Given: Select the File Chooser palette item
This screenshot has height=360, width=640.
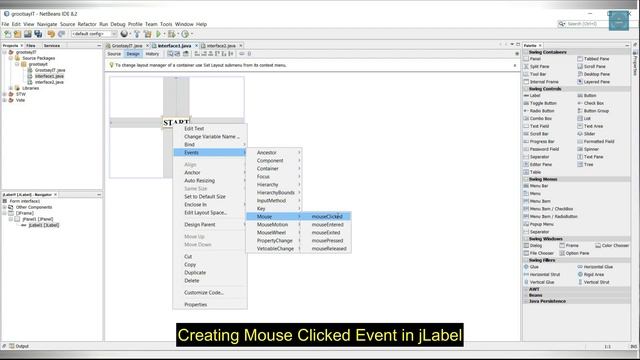Looking at the screenshot, I should pos(539,253).
